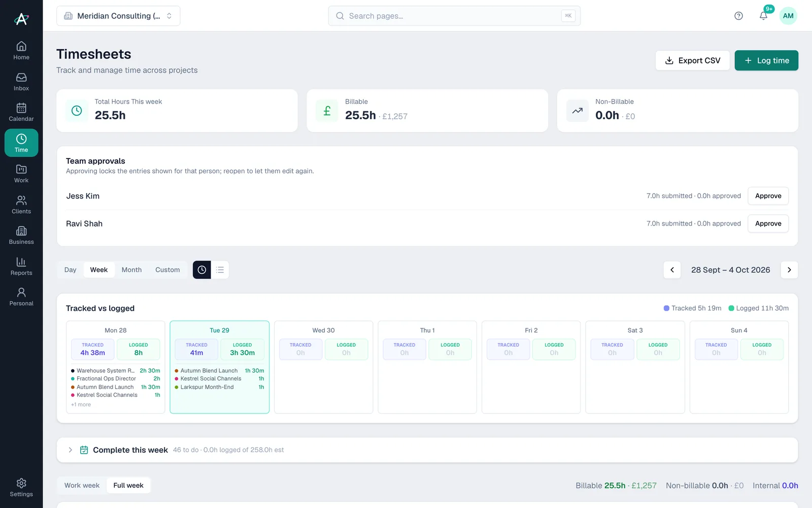
Task: Approve Ravi Shah's timesheet
Action: pos(768,224)
